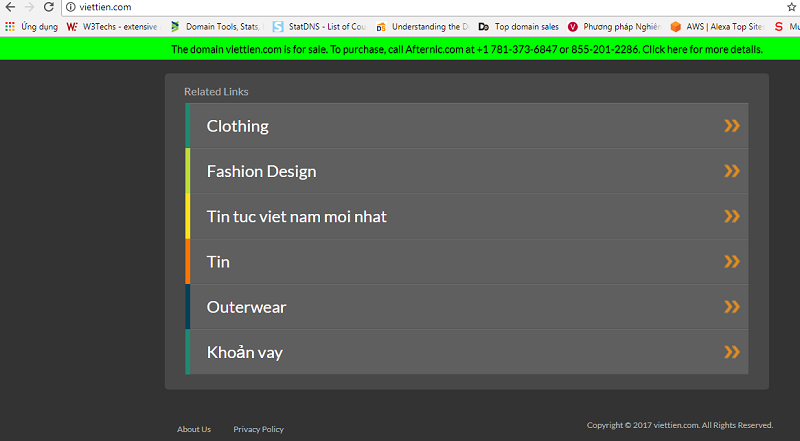The height and width of the screenshot is (441, 800).
Task: Click the arrow icon beside Tin
Action: pyautogui.click(x=732, y=262)
